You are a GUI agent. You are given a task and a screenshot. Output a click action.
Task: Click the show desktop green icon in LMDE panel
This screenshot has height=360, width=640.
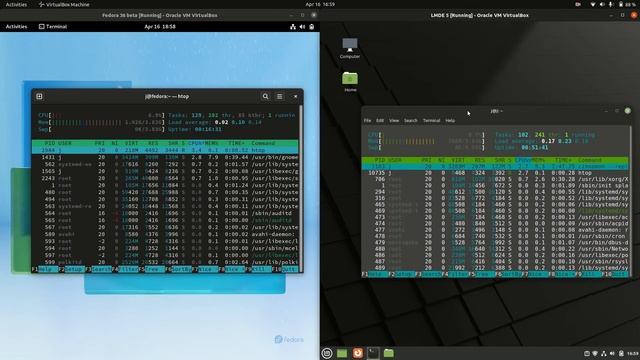[x=342, y=353]
